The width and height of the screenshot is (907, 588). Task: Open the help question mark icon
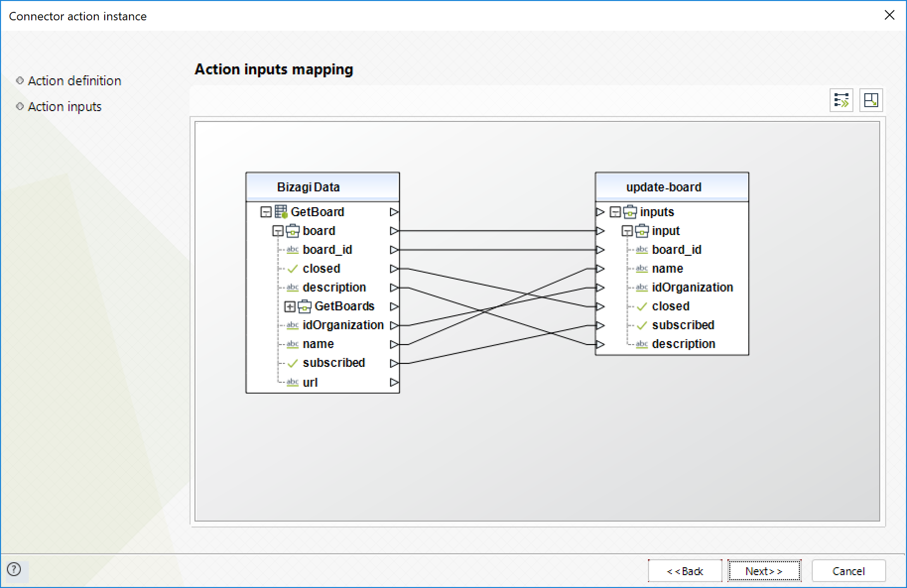(x=14, y=569)
